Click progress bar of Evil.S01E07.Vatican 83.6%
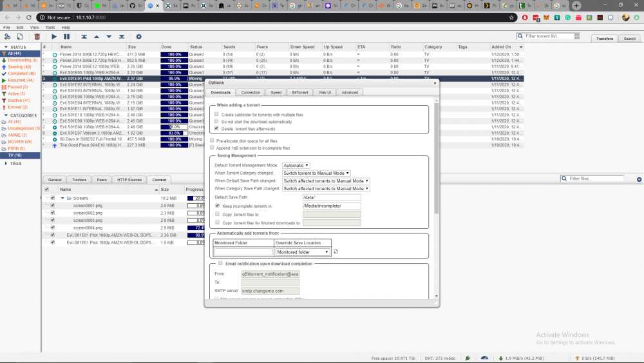Screen dimensions: 644x363 click(x=174, y=133)
